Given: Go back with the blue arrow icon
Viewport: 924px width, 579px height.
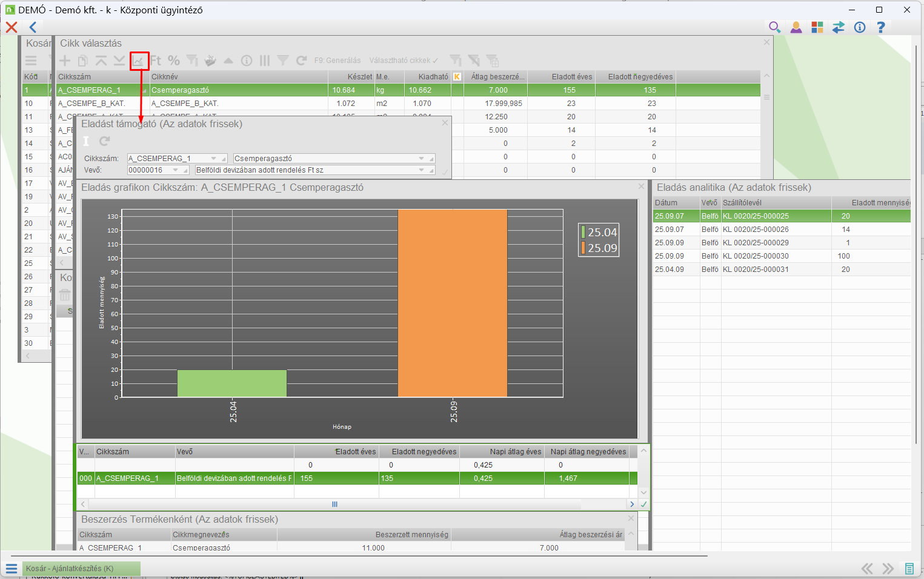Looking at the screenshot, I should pyautogui.click(x=33, y=27).
